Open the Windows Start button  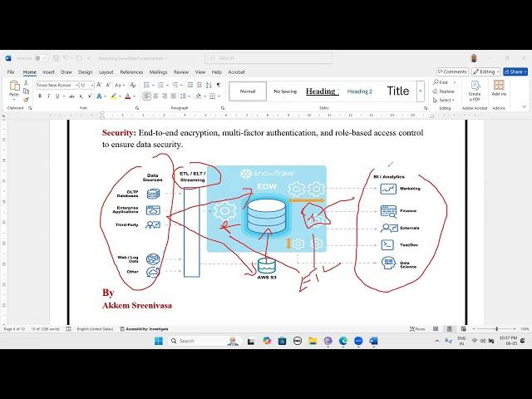coord(159,341)
